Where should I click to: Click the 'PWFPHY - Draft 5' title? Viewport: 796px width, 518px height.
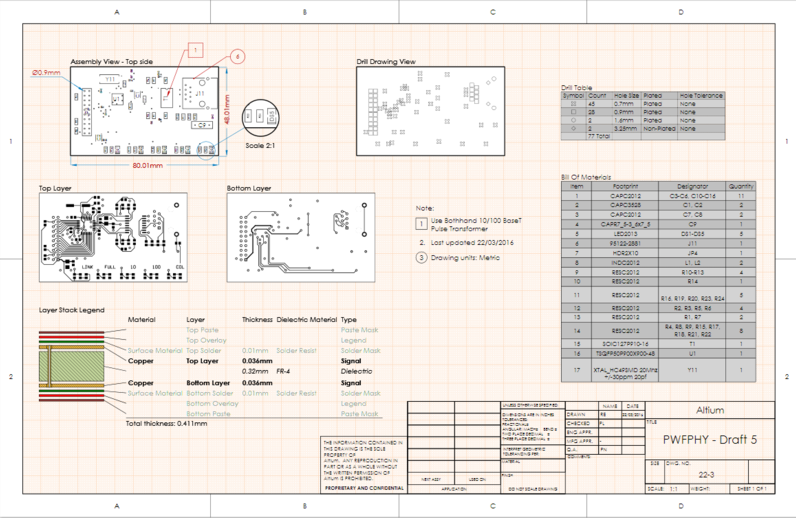(710, 440)
